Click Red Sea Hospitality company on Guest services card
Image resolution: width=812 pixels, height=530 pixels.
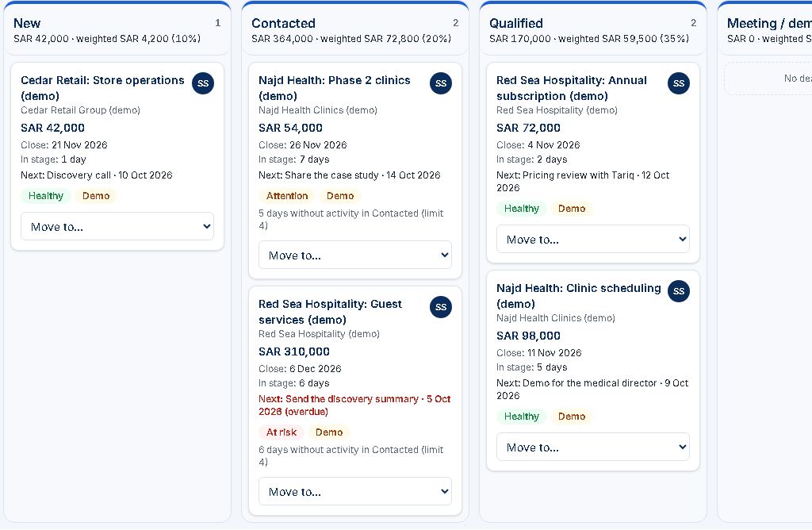tap(319, 334)
